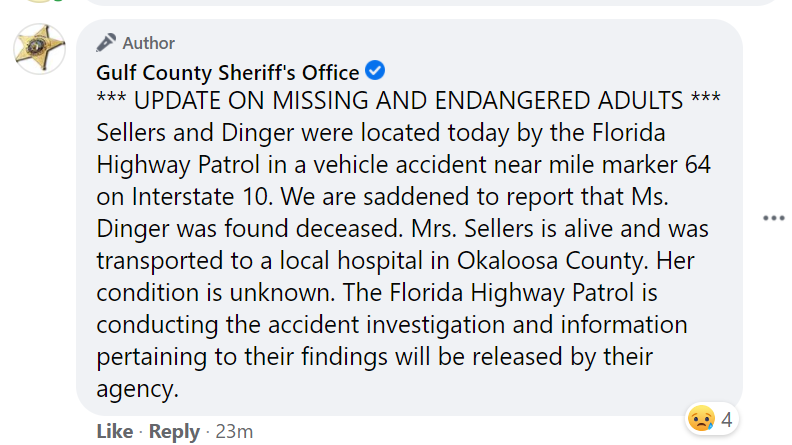Click the Author label text

click(x=148, y=43)
